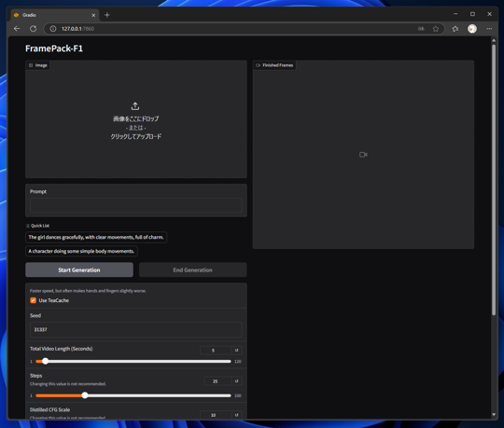This screenshot has height=428, width=504.
Task: Open the browser profile avatar
Action: click(x=472, y=29)
